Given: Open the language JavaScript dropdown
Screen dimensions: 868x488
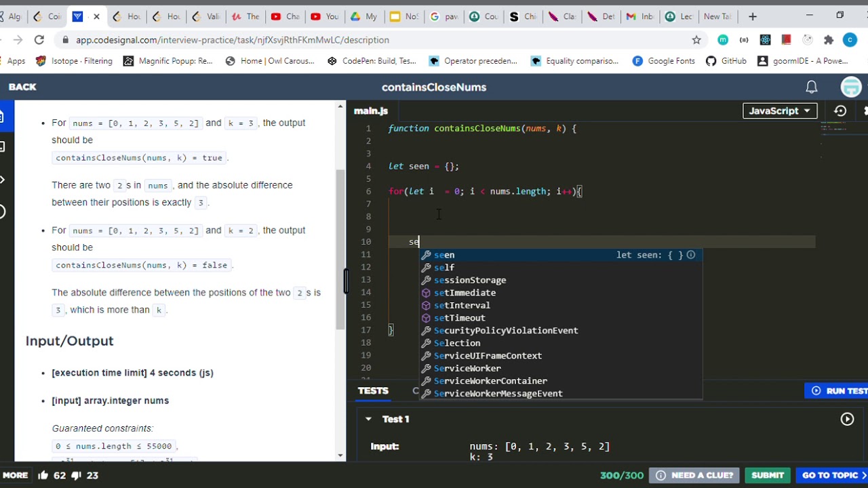Looking at the screenshot, I should click(x=778, y=110).
